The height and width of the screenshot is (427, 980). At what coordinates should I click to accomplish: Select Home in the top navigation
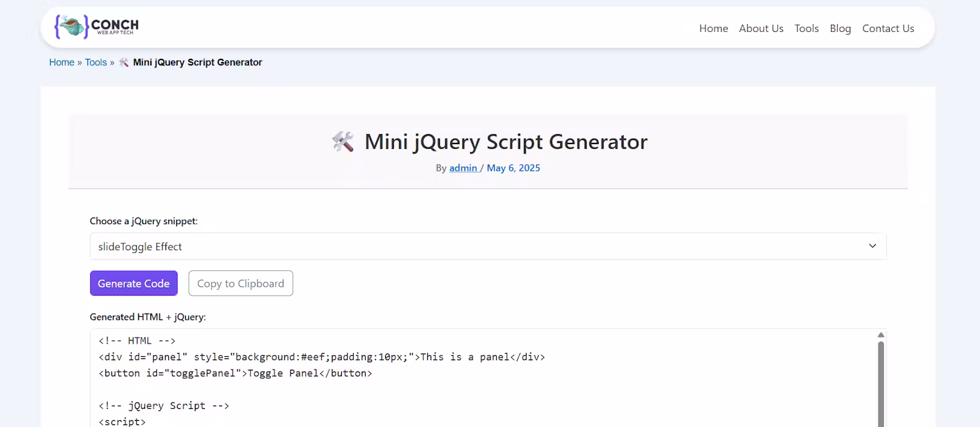(x=714, y=28)
